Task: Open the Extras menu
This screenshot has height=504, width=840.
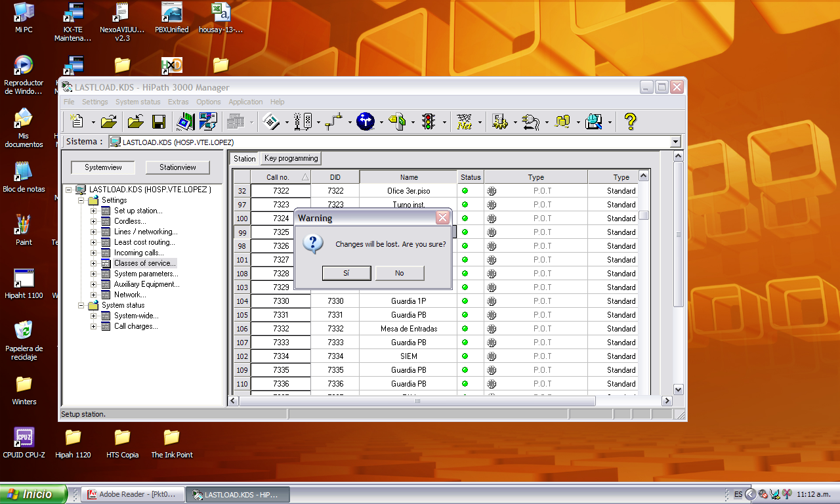Action: 178,102
